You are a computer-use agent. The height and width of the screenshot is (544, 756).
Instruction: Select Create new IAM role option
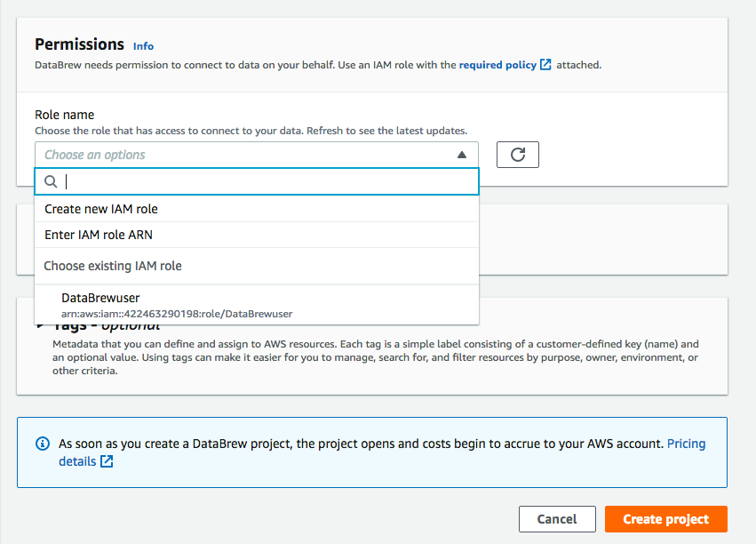257,209
